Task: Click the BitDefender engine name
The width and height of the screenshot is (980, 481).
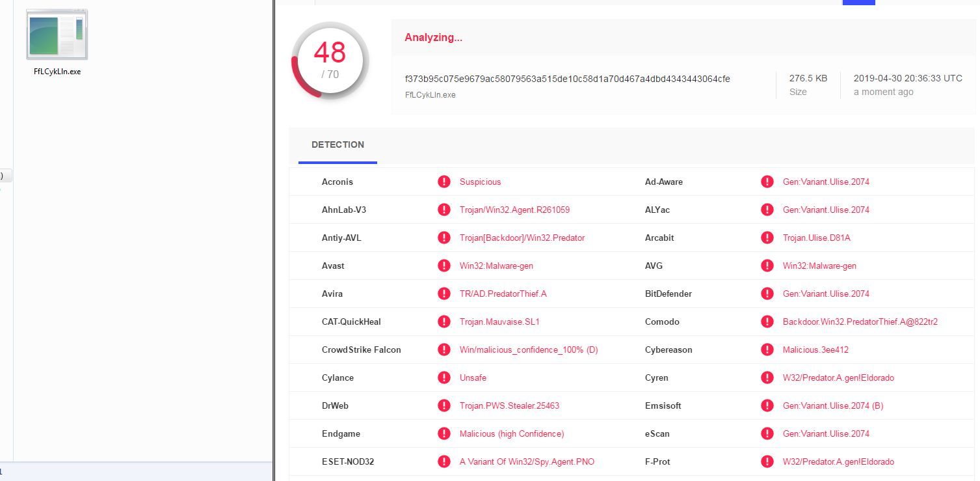Action: (x=669, y=294)
